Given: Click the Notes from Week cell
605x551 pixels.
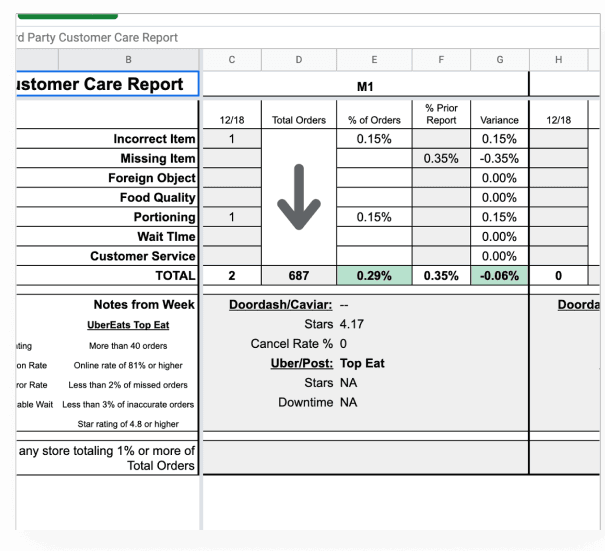Looking at the screenshot, I should 144,305.
